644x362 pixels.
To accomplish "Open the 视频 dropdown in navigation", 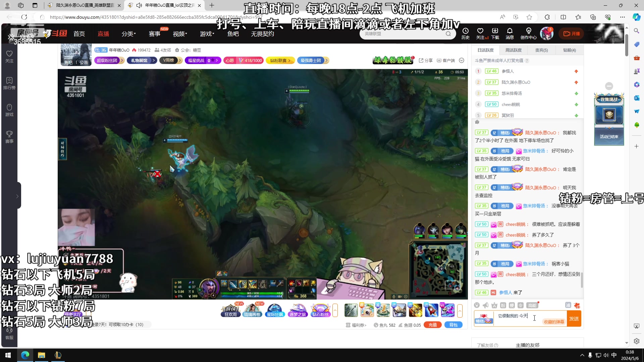I will [180, 34].
